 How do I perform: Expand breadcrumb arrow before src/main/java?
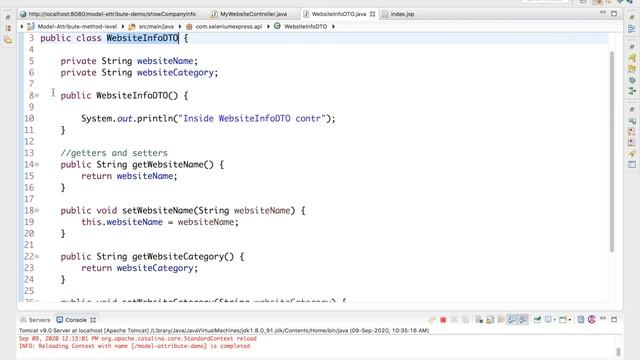tap(123, 26)
